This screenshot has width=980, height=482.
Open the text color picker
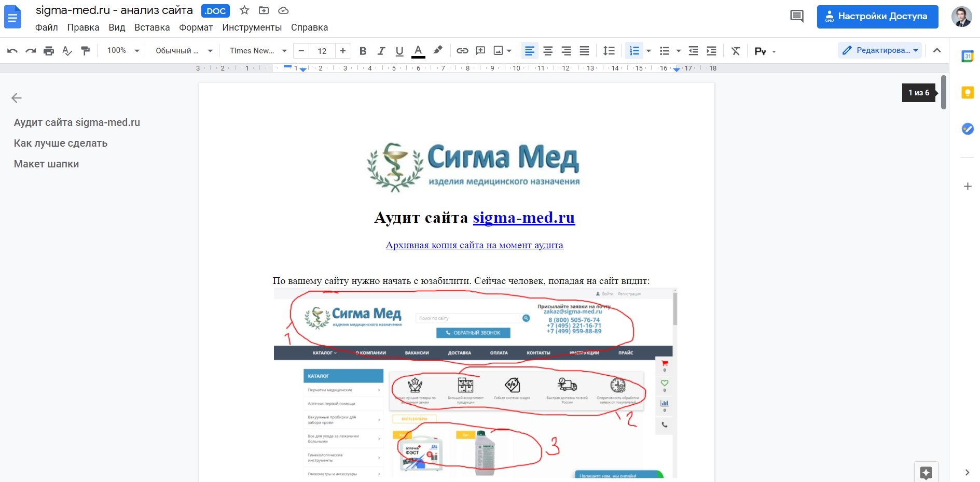tap(419, 50)
